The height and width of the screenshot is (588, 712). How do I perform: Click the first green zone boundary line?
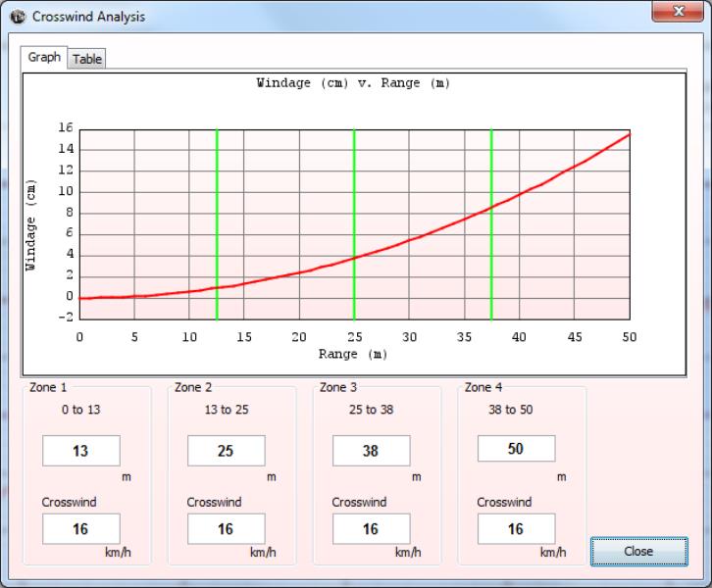click(217, 196)
